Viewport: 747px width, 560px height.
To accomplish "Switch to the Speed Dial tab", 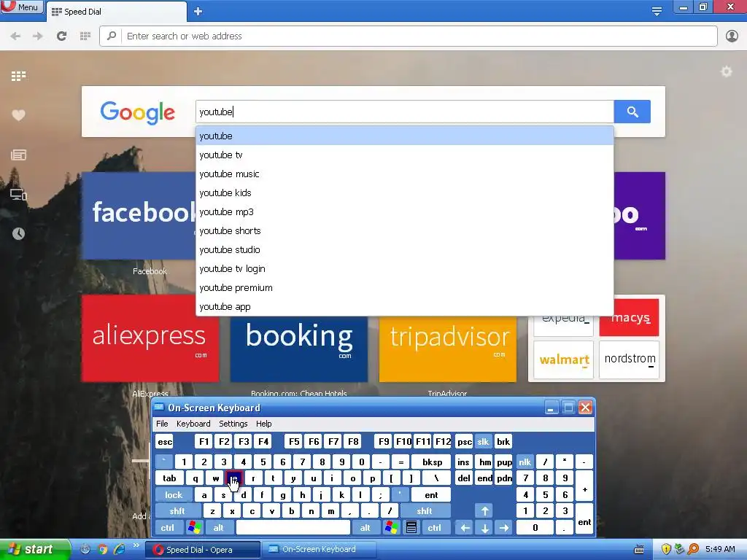I will coord(116,12).
